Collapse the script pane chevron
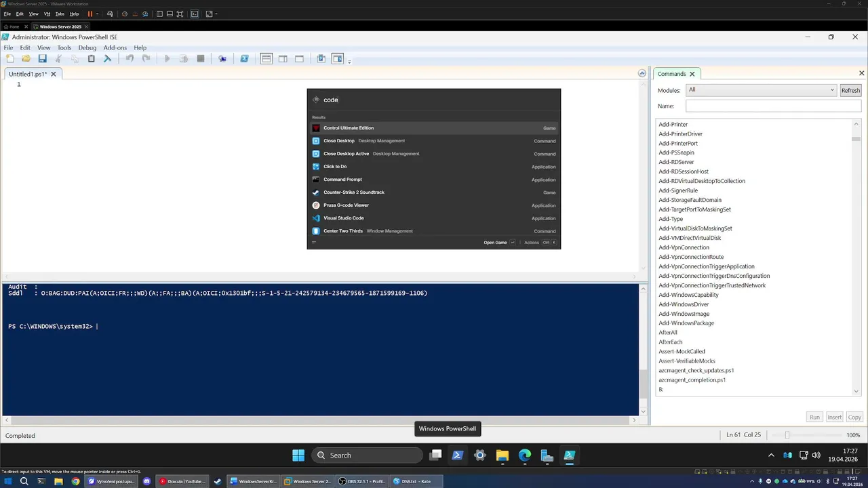Image resolution: width=868 pixels, height=488 pixels. 642,73
